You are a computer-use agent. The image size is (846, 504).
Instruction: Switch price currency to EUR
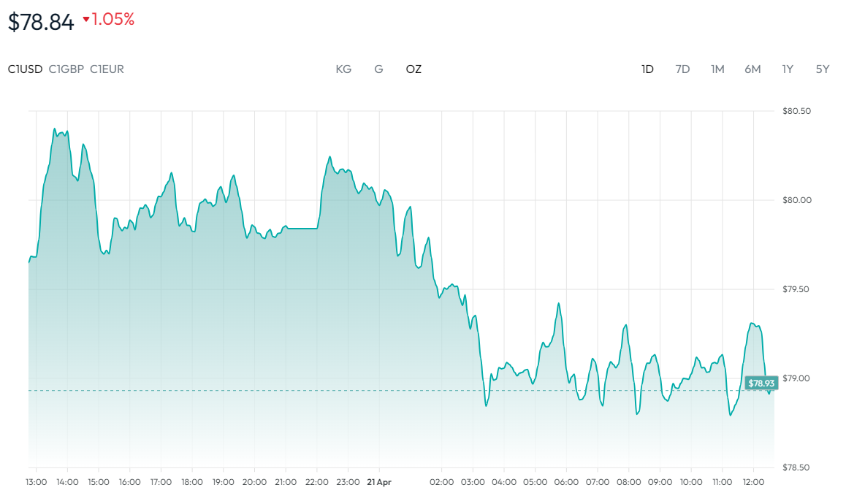(x=107, y=69)
